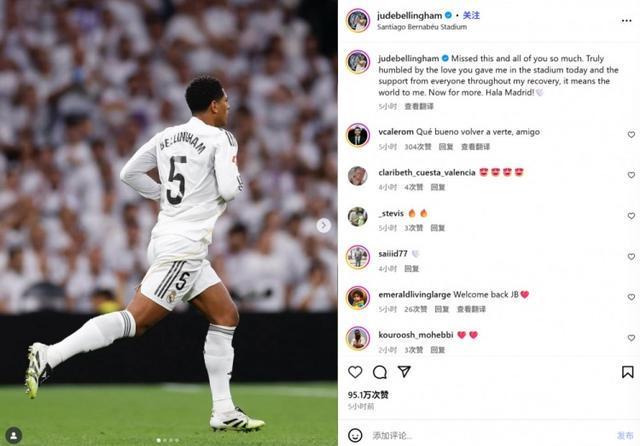
Task: Like emeraldlivinglarge's comment heart
Action: tap(631, 297)
